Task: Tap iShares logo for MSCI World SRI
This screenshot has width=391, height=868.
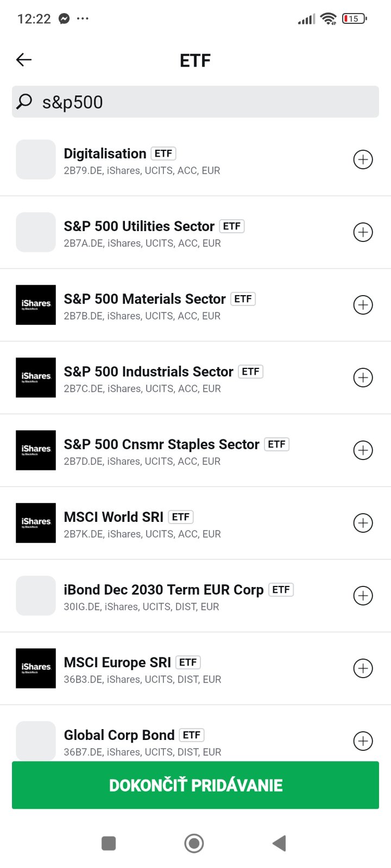Action: [x=36, y=523]
